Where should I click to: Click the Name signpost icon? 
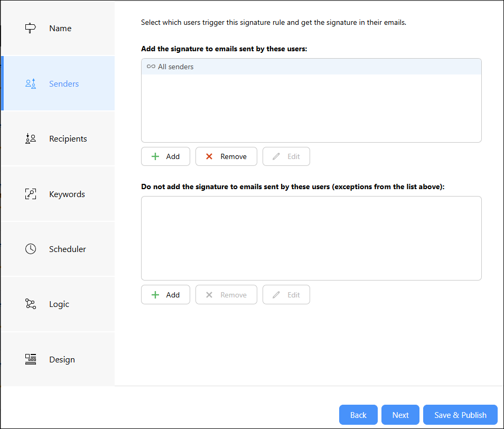tap(31, 28)
